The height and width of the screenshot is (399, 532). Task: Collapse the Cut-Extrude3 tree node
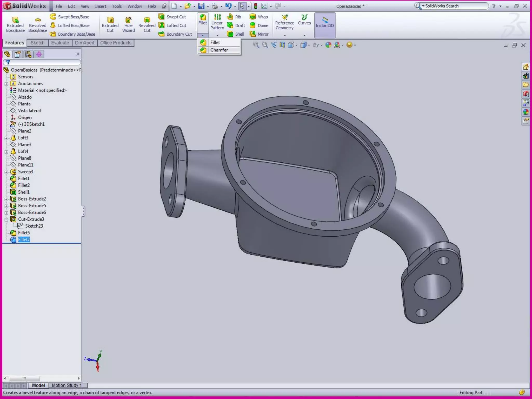click(6, 220)
